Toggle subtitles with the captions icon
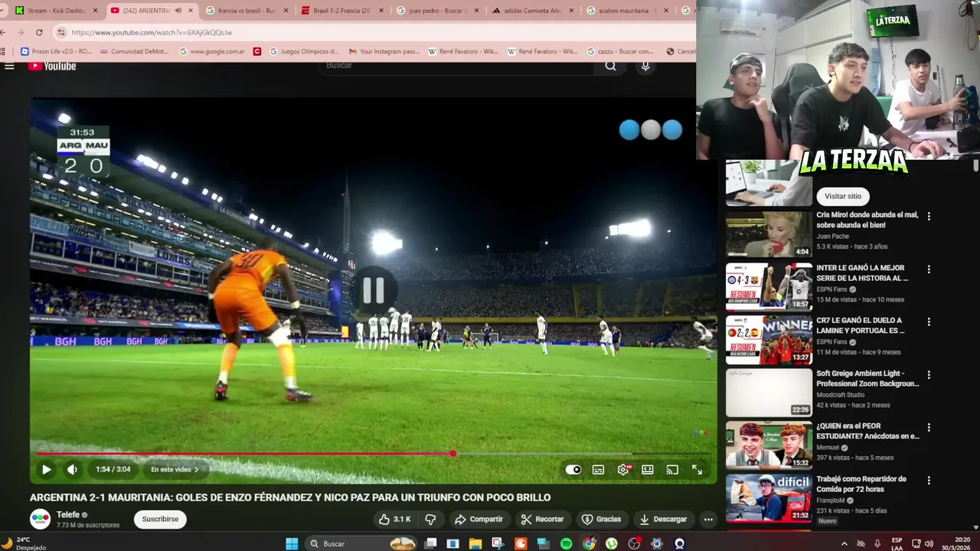The width and height of the screenshot is (980, 551). pos(598,469)
